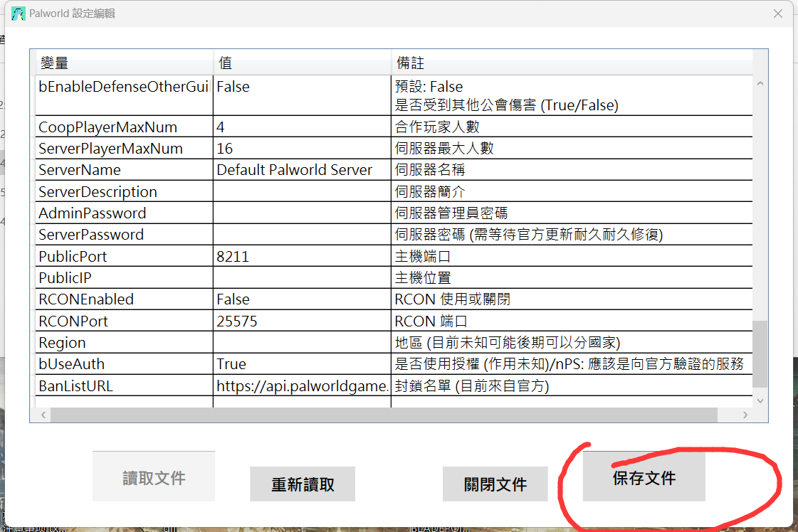Select the ServerPlayerMaxNum variable cell
798x532 pixels.
[124, 148]
